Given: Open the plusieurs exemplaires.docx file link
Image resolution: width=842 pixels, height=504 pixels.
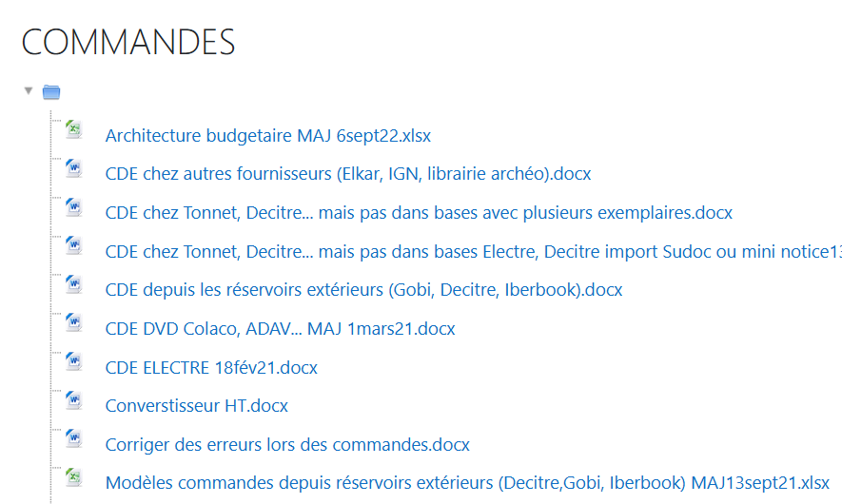Looking at the screenshot, I should [x=419, y=213].
